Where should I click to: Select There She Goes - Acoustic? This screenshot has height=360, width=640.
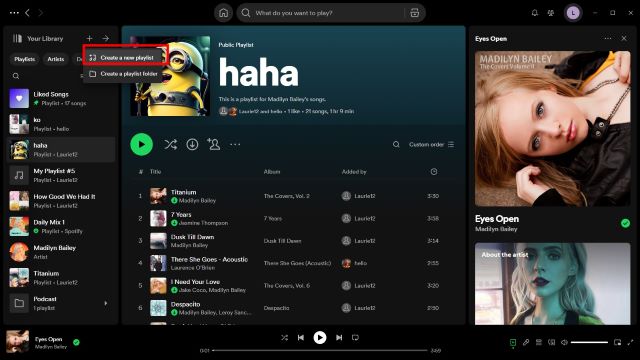[209, 260]
